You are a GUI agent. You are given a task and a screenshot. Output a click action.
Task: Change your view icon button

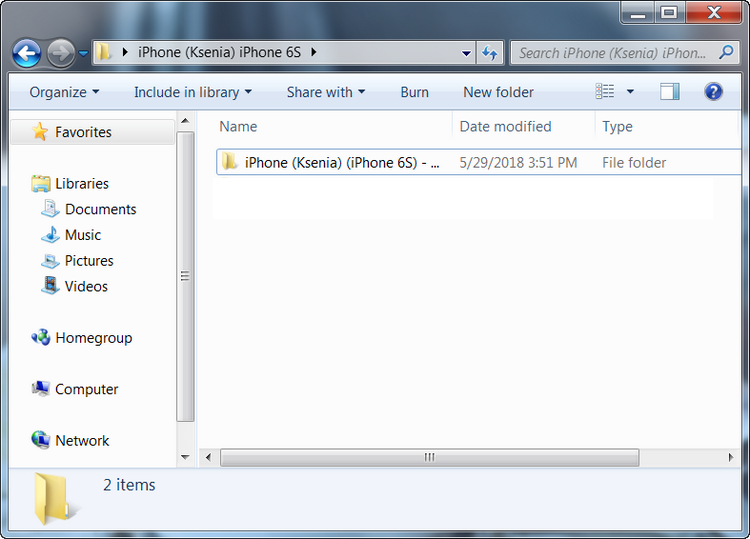click(605, 91)
